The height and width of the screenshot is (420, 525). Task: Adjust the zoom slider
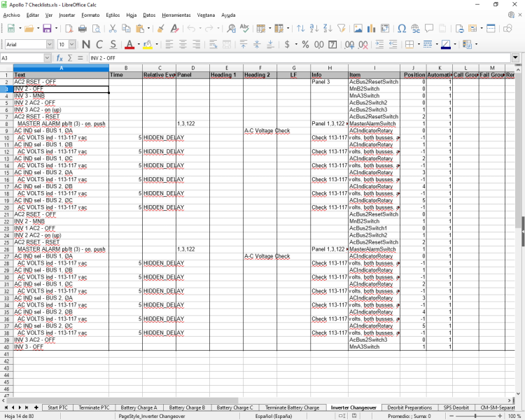pyautogui.click(x=475, y=416)
